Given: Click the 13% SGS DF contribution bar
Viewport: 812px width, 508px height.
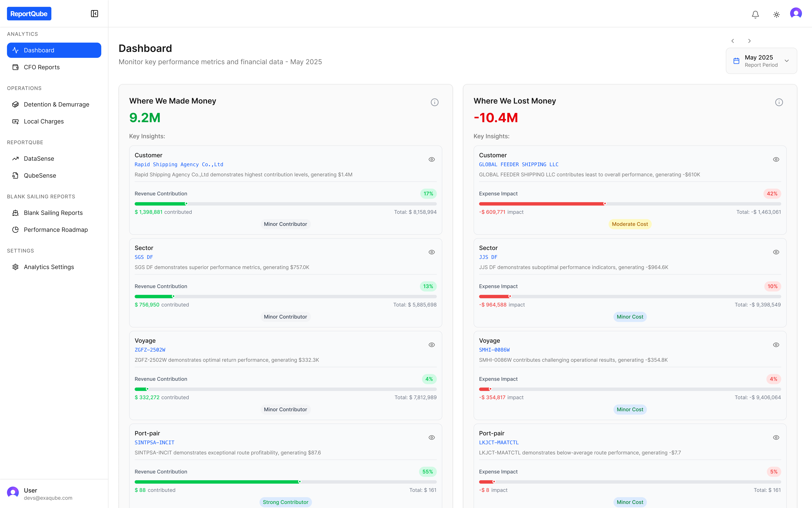Looking at the screenshot, I should [286, 296].
